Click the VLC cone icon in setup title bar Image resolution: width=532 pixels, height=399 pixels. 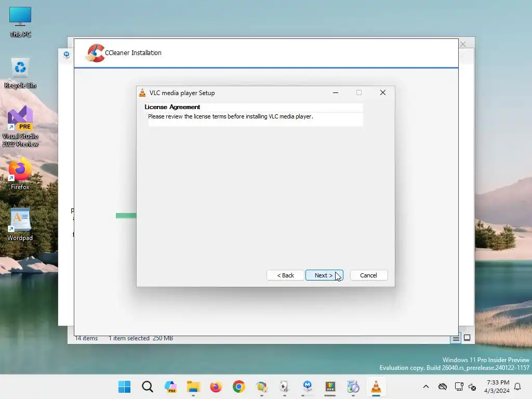(x=142, y=92)
